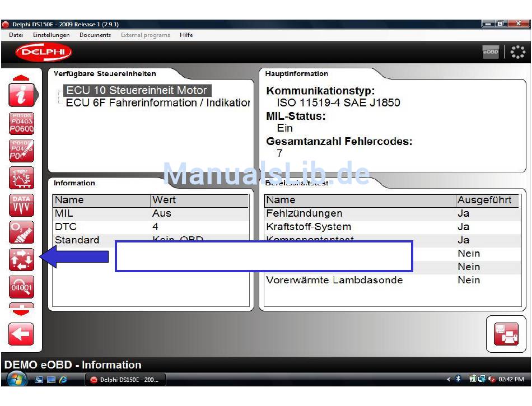This screenshot has width=532, height=406.
Task: Click the Bluetooth tray icon
Action: (x=458, y=379)
